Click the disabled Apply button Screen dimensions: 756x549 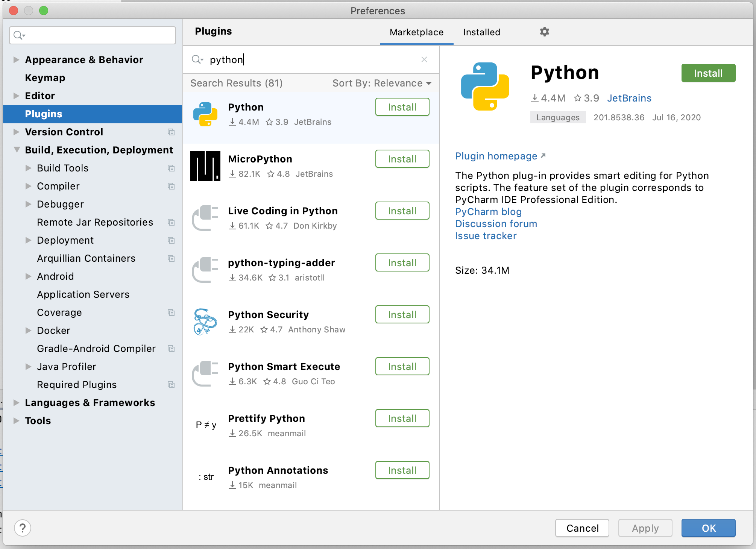click(645, 528)
